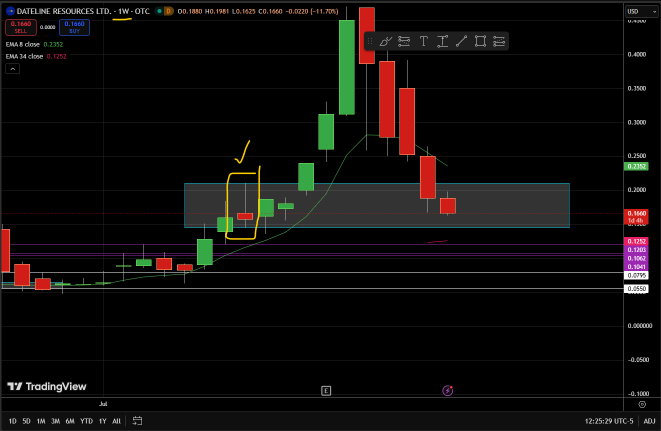The width and height of the screenshot is (661, 431).
Task: Click the white 0.0795 price label
Action: click(636, 275)
